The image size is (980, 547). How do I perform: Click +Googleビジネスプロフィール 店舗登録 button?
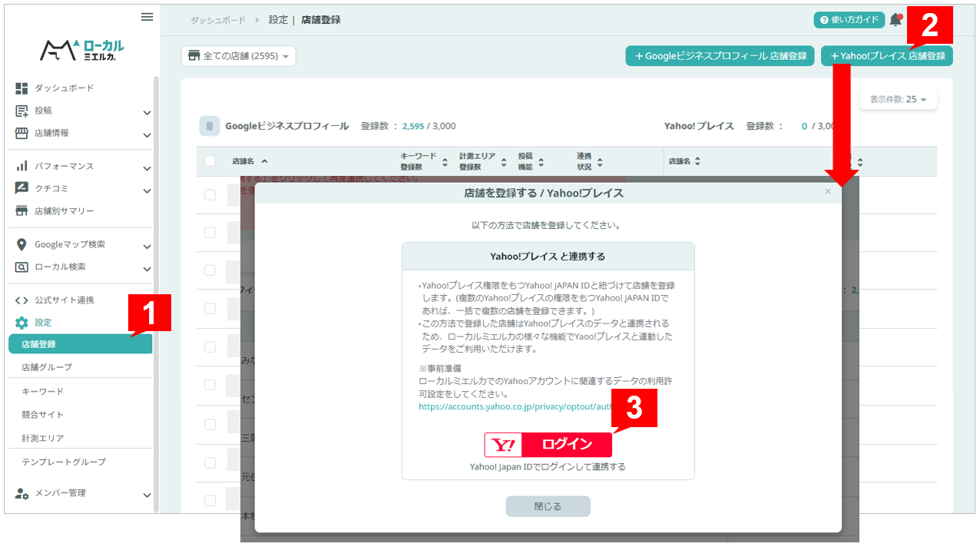720,56
